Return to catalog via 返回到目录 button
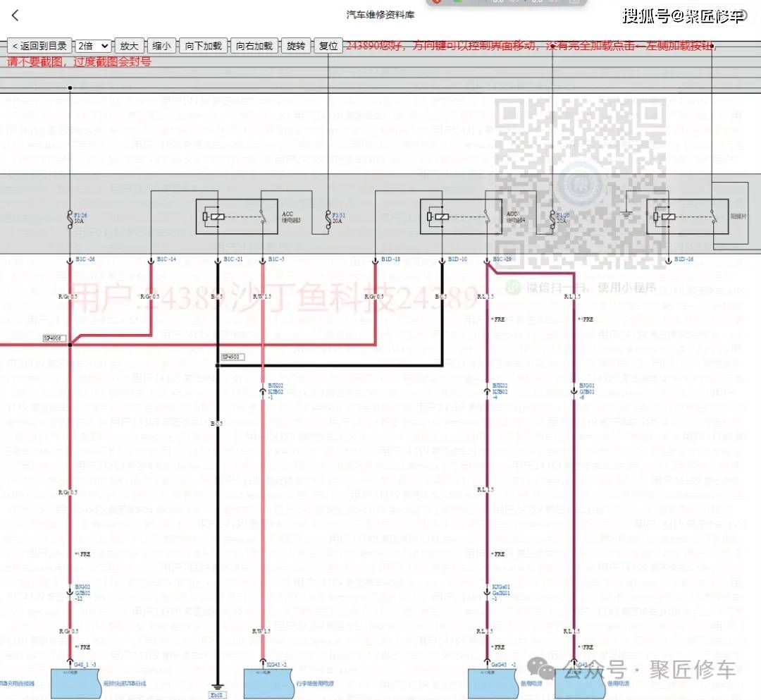 (x=39, y=46)
